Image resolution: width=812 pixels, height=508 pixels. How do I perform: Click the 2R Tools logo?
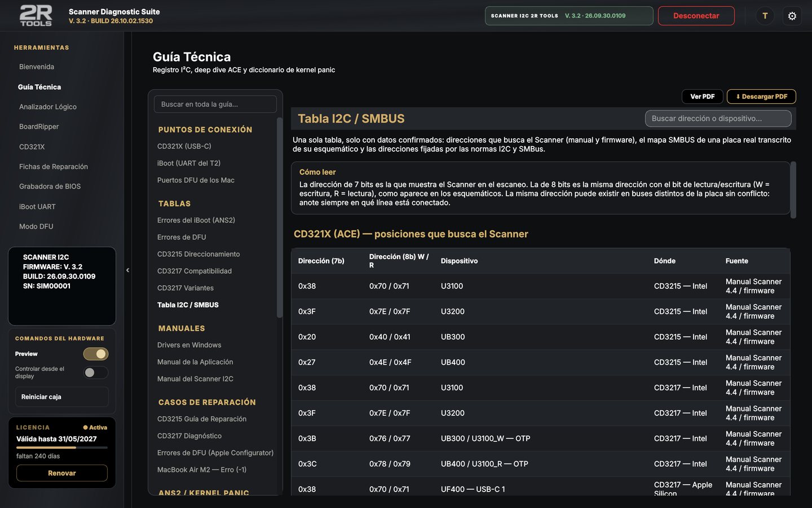click(36, 16)
